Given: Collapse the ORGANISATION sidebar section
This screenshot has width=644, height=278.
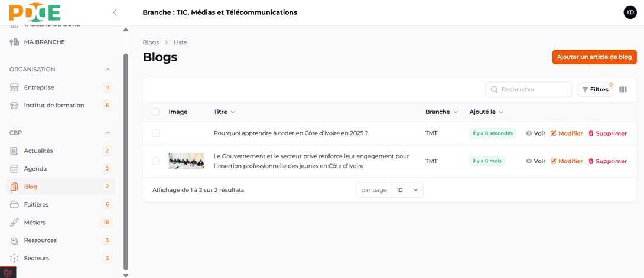Looking at the screenshot, I should click(108, 70).
